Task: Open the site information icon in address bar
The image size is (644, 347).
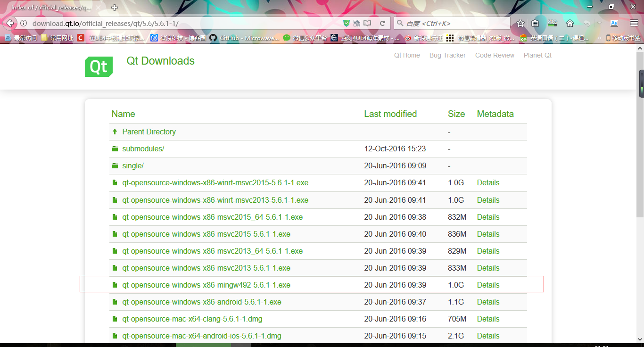Action: [24, 23]
